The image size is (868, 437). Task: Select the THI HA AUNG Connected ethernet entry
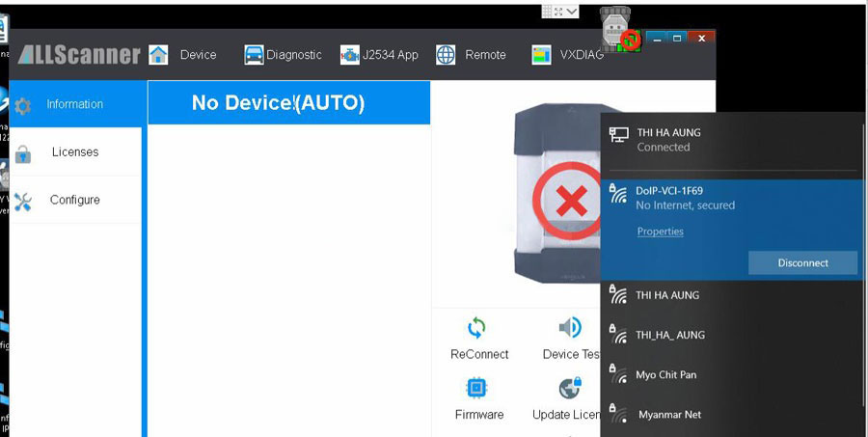[734, 140]
